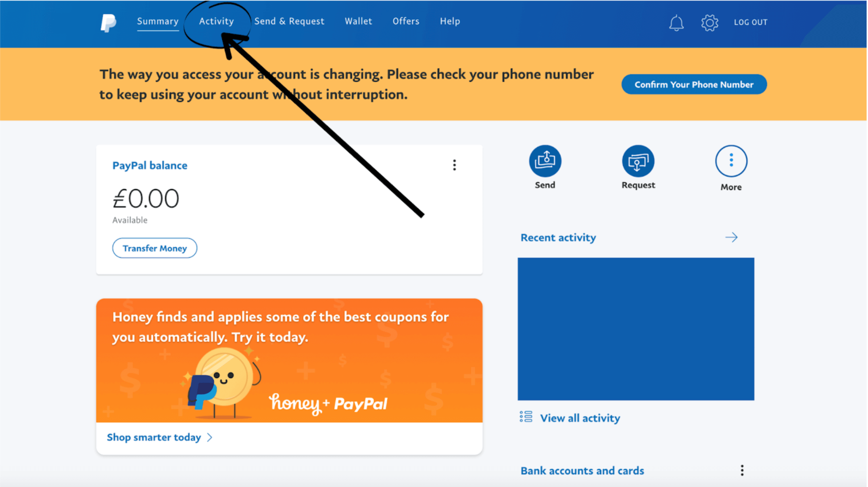Click the LOG OUT button
This screenshot has height=487, width=868.
(750, 22)
